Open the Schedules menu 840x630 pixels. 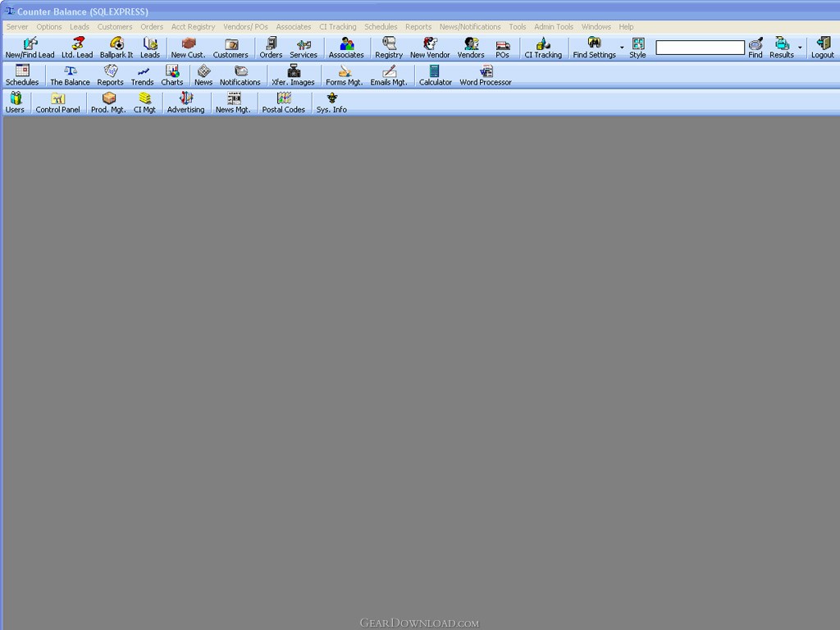tap(381, 27)
